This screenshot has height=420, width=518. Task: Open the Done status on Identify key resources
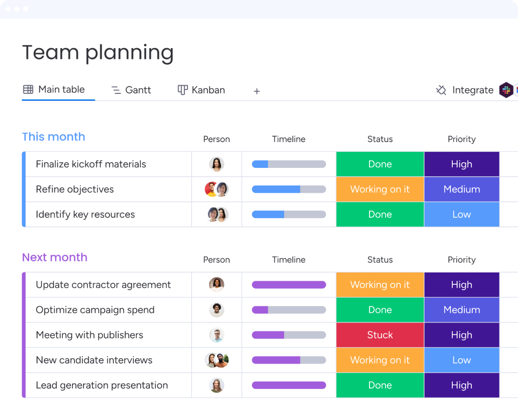[x=380, y=214]
